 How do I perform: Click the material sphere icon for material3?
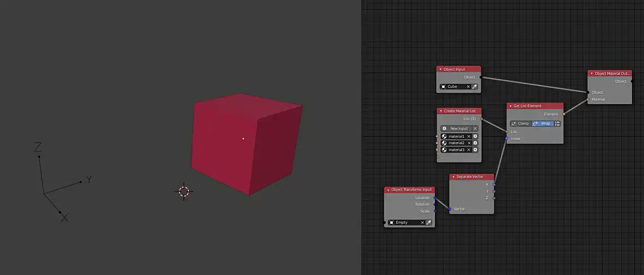pos(444,150)
